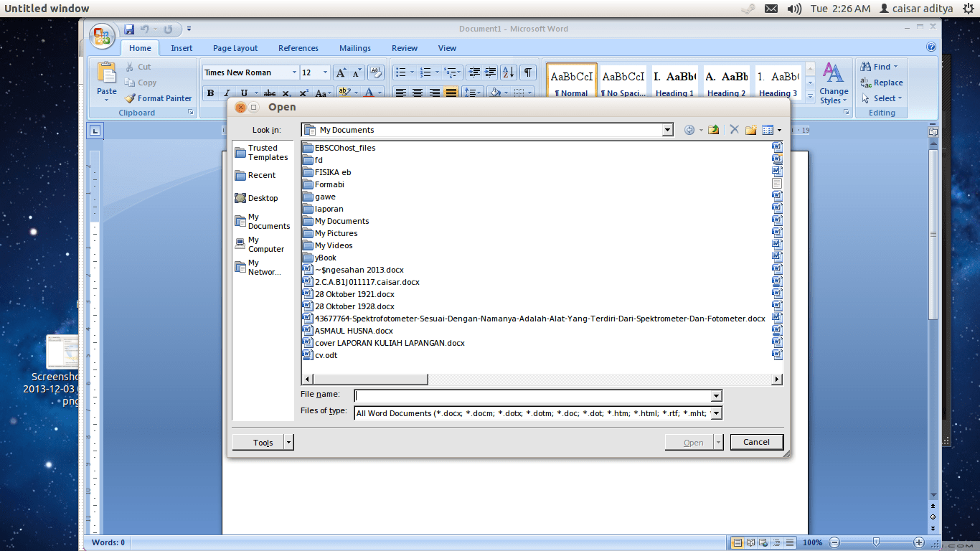The image size is (980, 551).
Task: Select the cv.odt file
Action: click(326, 354)
